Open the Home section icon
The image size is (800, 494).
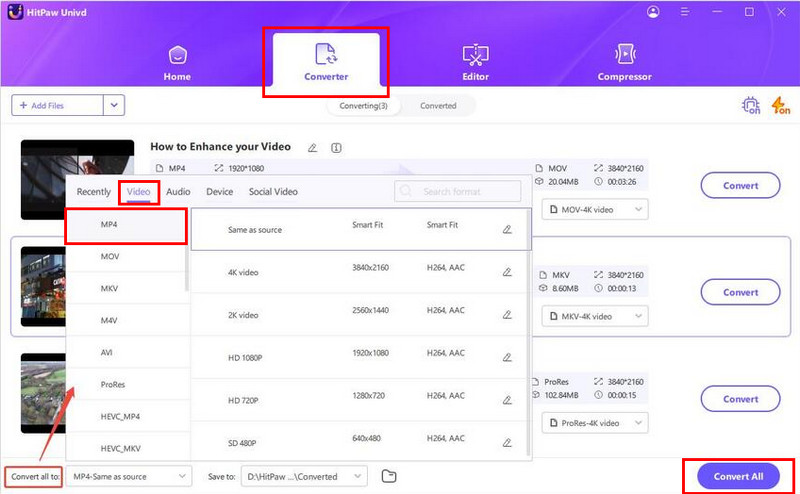(x=176, y=54)
